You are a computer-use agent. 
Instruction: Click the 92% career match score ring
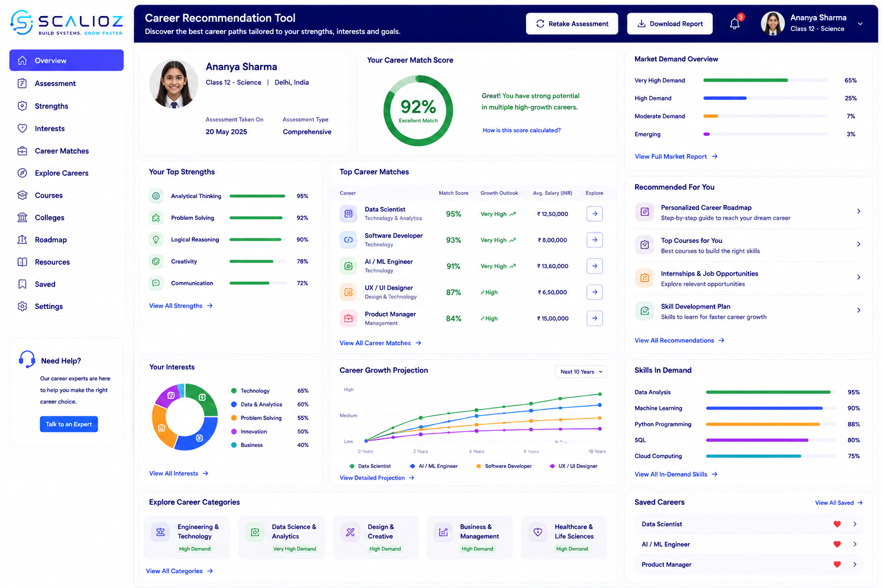(x=418, y=110)
